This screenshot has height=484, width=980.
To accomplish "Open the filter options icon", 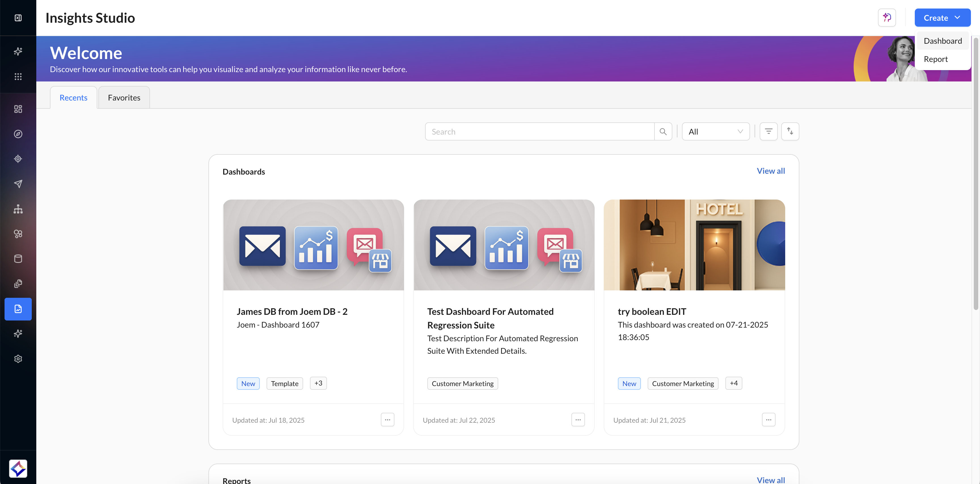I will click(768, 132).
